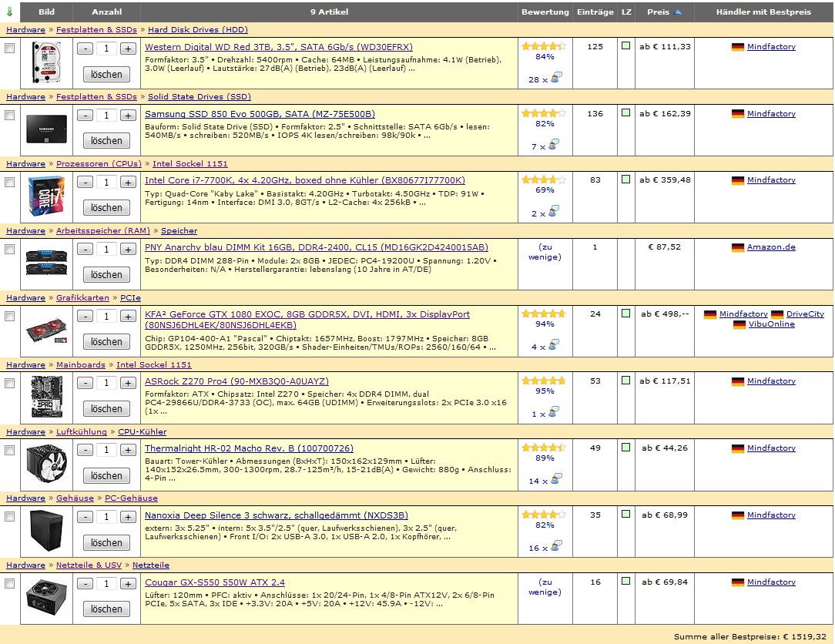Decrease quantity of Samsung SSD 850 Evo with minus
This screenshot has width=835, height=644.
point(86,115)
